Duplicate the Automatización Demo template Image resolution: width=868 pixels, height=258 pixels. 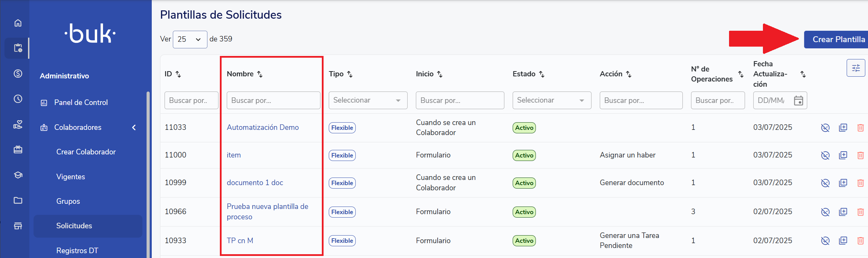pos(843,128)
